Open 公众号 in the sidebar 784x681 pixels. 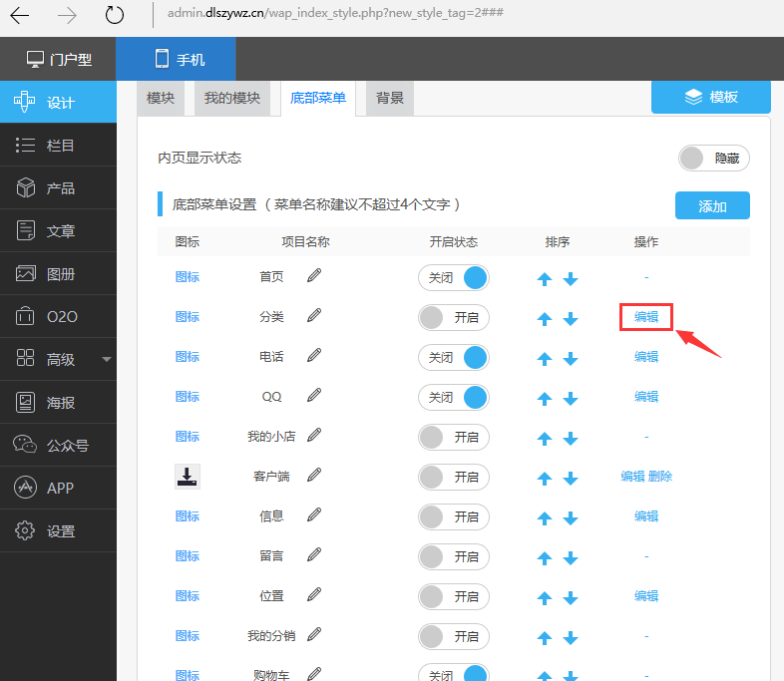[x=58, y=445]
